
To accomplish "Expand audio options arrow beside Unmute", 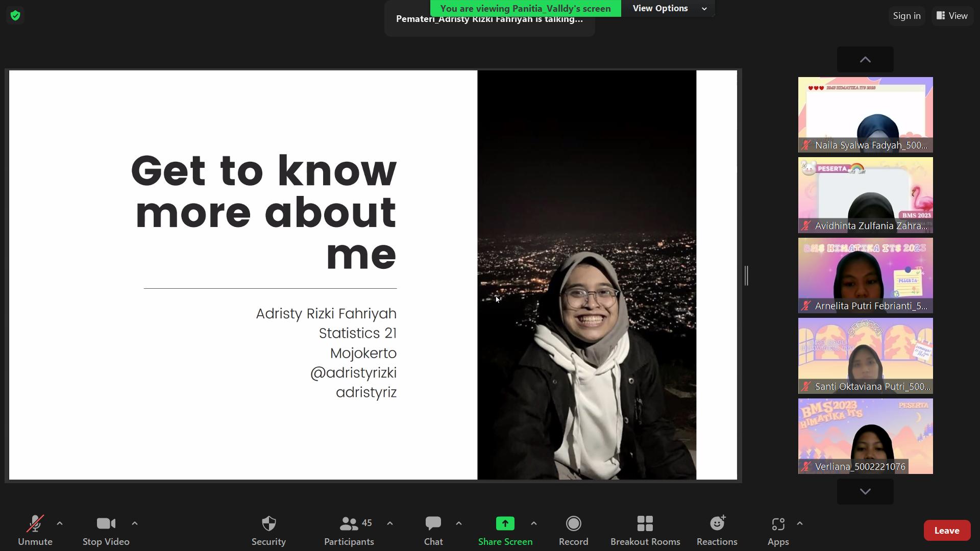I will point(60,523).
